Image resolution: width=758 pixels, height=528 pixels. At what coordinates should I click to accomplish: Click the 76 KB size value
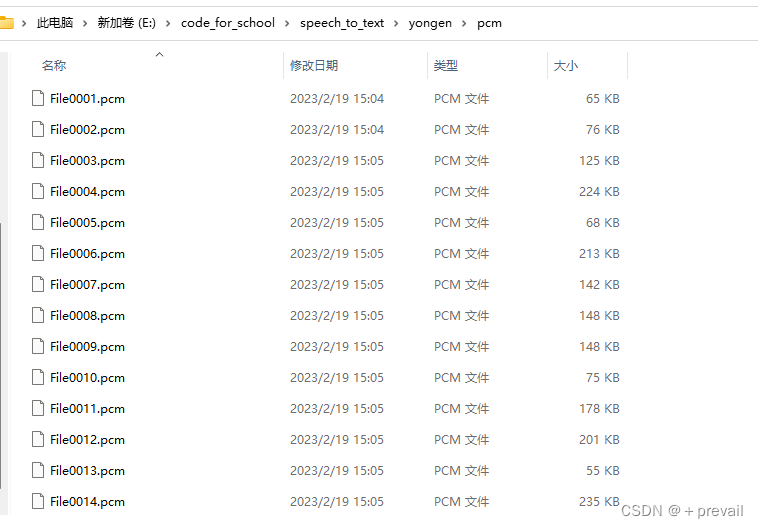(603, 130)
